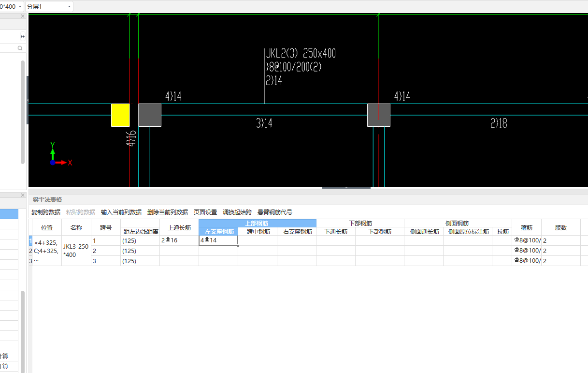Click the 侧面通长筋 column header

coord(424,231)
